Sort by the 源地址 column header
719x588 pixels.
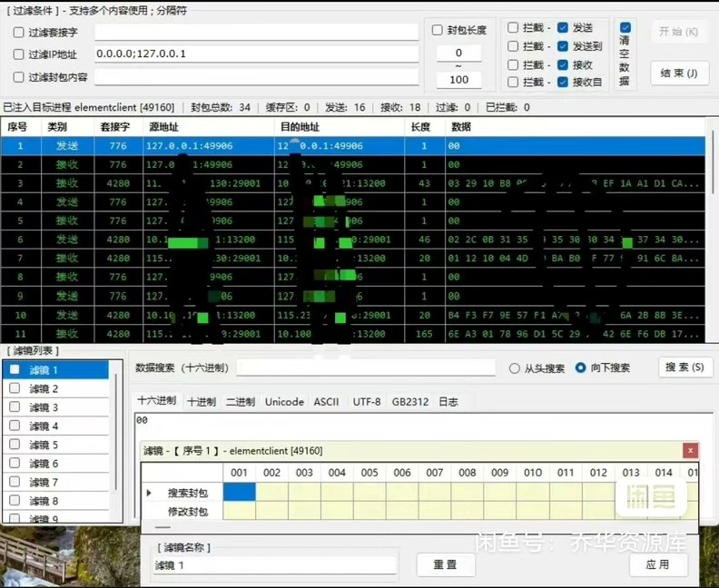point(209,127)
